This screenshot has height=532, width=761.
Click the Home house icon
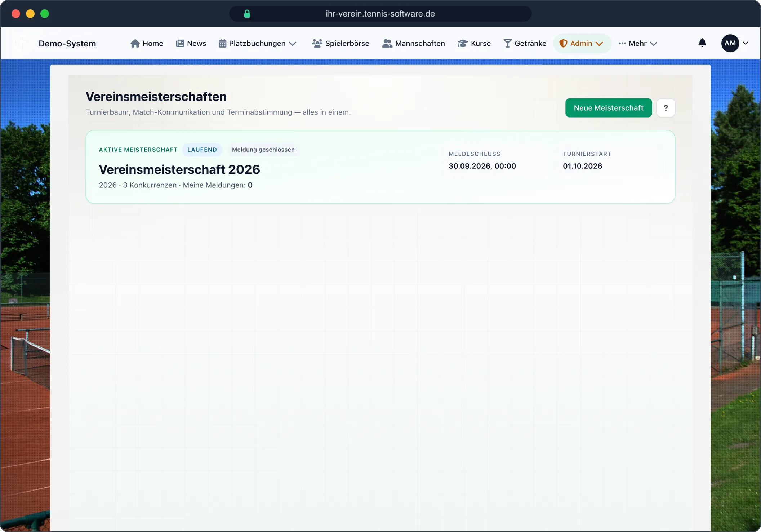coord(135,44)
